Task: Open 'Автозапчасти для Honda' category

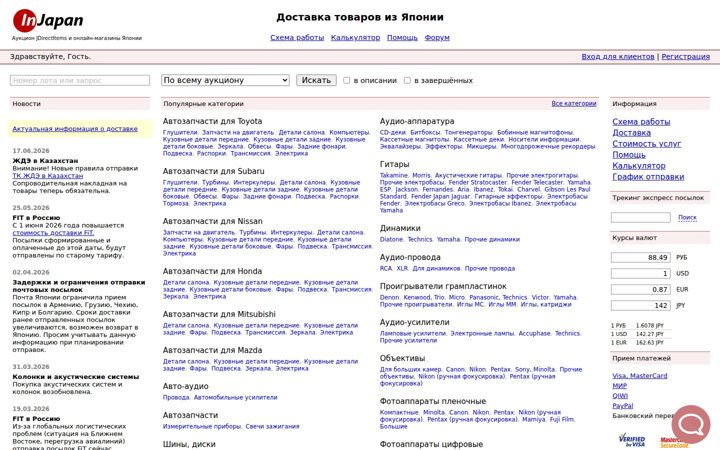Action: coord(212,271)
